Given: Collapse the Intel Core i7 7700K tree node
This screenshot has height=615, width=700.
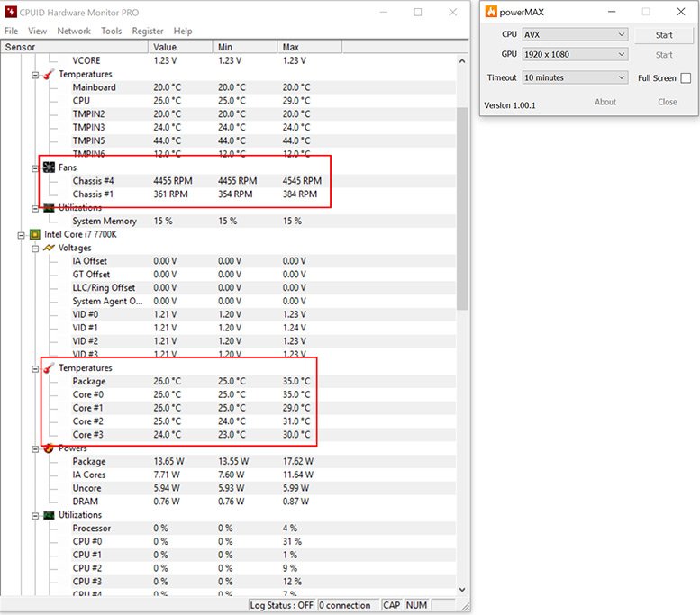Looking at the screenshot, I should point(21,234).
